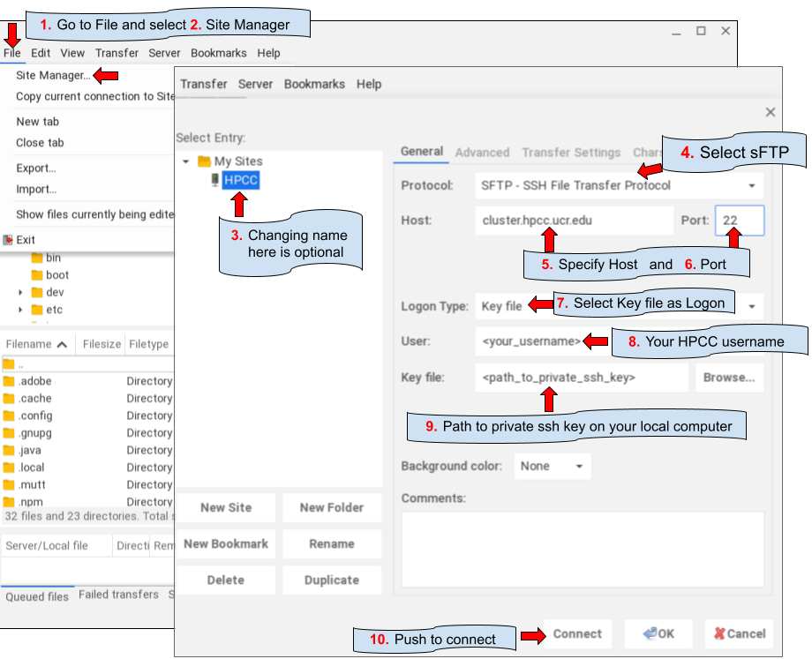Close the Site Manager dialog with X
The height and width of the screenshot is (659, 812).
click(770, 112)
